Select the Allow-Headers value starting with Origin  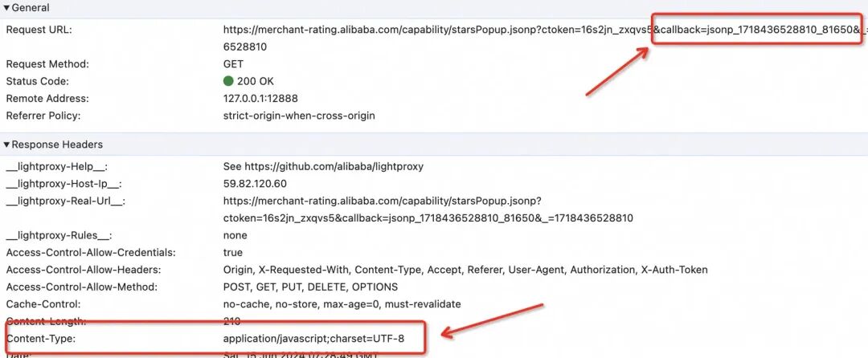[x=465, y=270]
